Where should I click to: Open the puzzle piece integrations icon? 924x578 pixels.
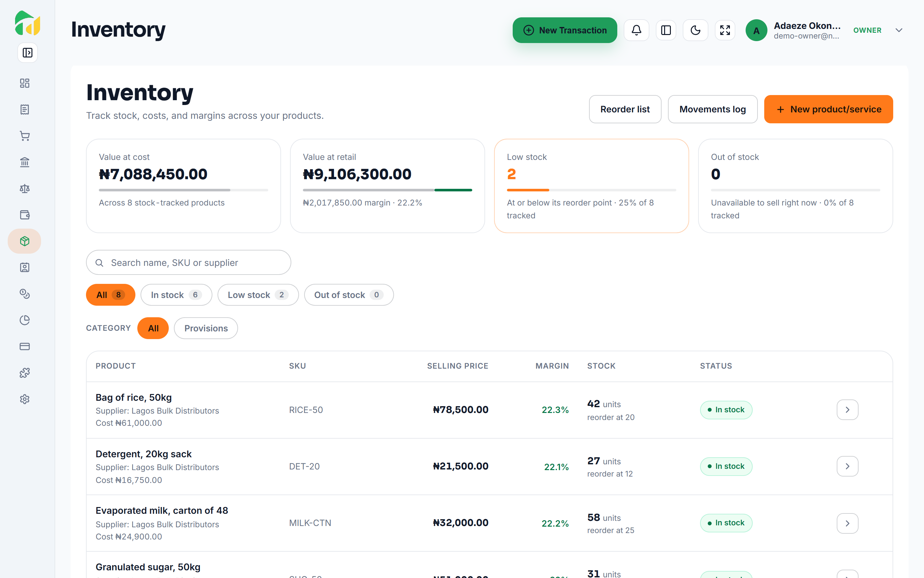click(25, 373)
